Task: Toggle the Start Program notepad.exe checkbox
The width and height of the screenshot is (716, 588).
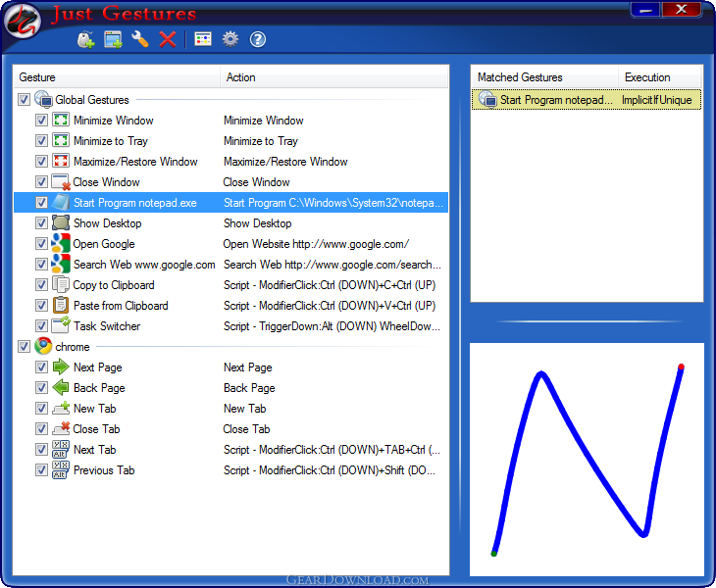Action: click(41, 202)
